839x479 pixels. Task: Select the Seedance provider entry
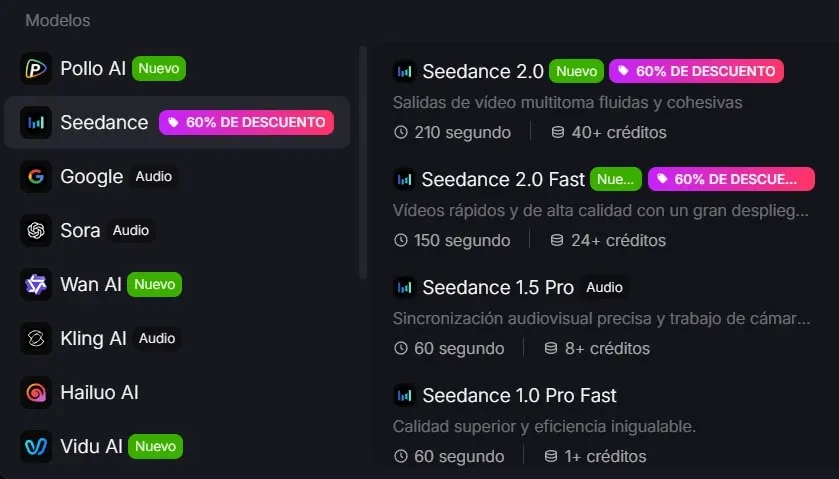point(177,123)
